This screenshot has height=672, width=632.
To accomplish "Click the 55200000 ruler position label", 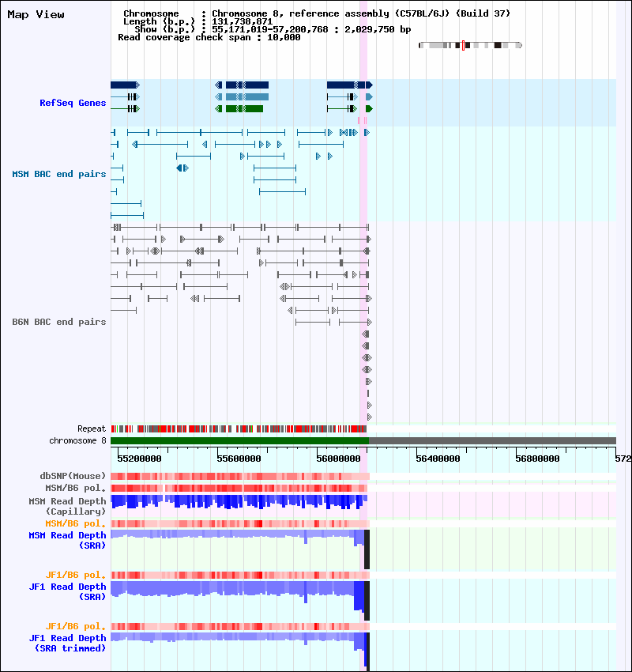I will [139, 459].
